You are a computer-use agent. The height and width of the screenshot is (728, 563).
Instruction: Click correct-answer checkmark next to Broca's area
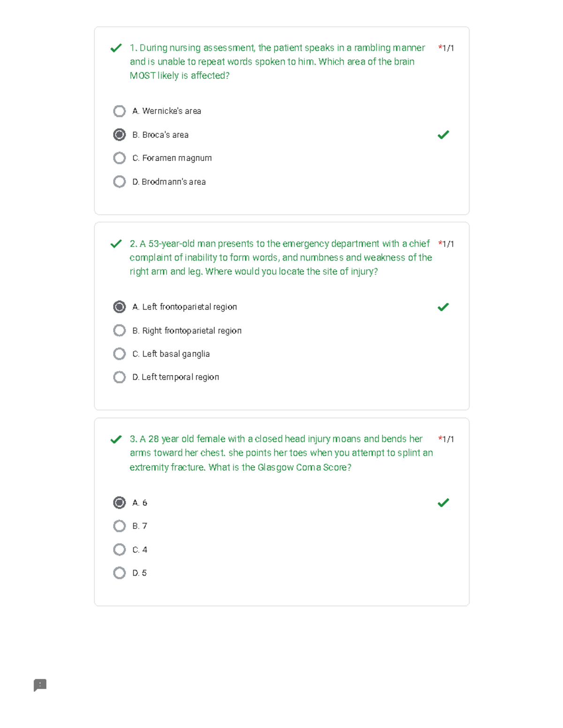443,135
